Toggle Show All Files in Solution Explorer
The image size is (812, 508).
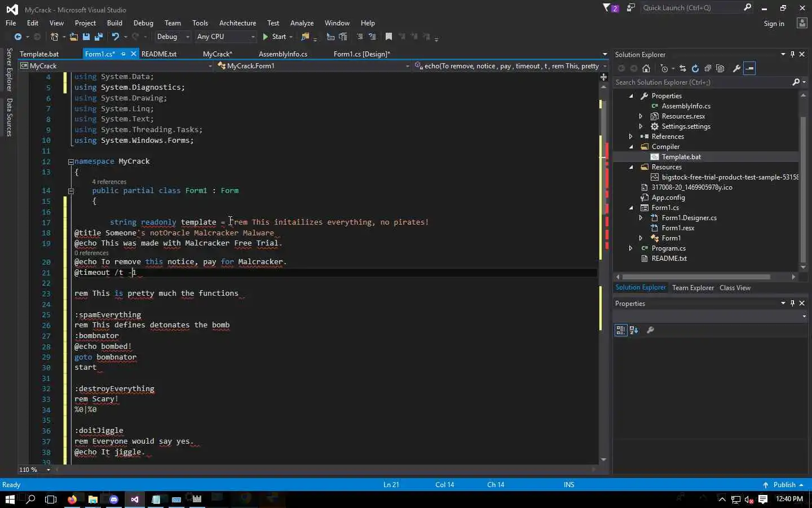point(720,68)
